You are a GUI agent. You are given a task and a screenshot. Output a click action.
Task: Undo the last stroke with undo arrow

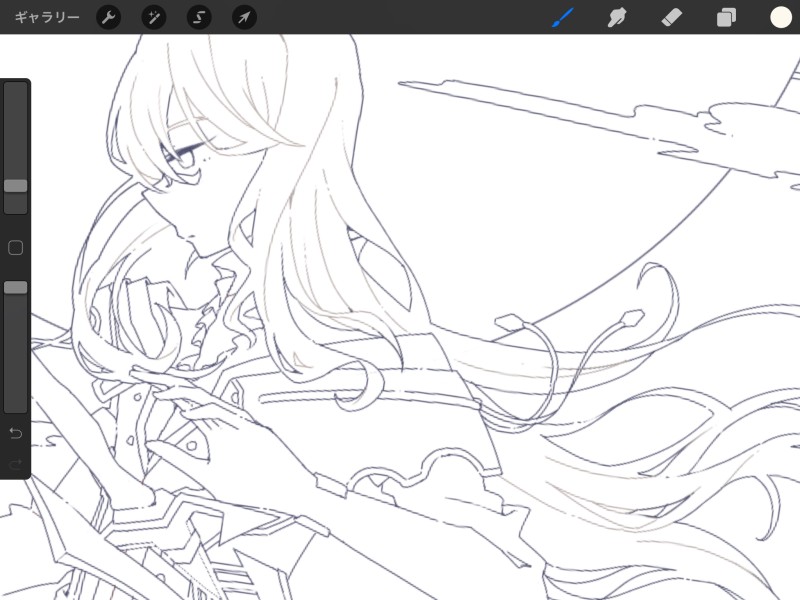click(16, 433)
